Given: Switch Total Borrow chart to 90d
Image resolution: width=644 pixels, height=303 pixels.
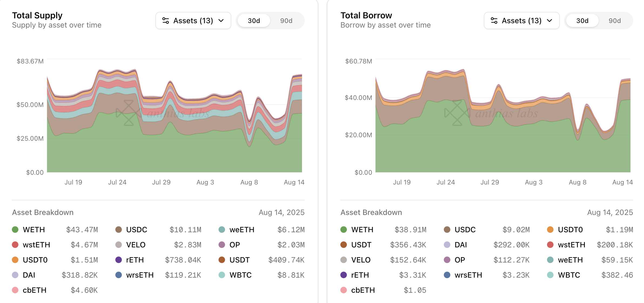Looking at the screenshot, I should click(x=615, y=21).
